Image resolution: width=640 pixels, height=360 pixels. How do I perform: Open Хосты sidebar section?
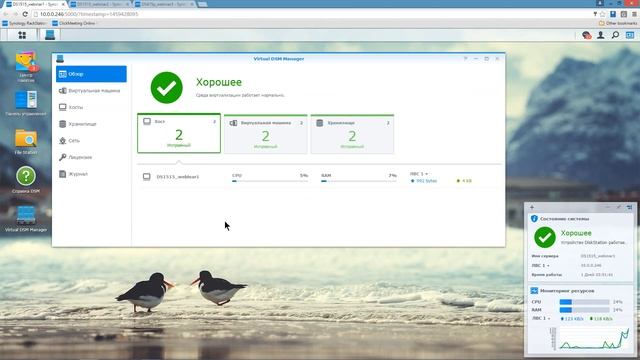(91, 107)
